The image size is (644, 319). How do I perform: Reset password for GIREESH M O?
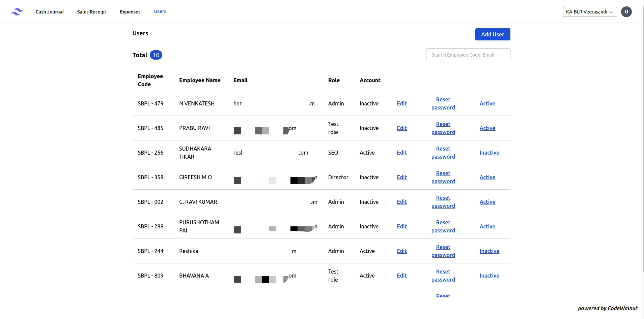[x=443, y=177]
